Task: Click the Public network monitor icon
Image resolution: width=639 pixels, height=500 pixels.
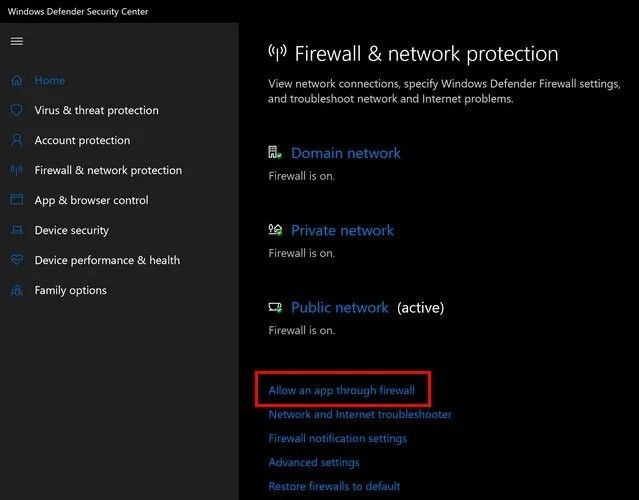Action: [275, 307]
